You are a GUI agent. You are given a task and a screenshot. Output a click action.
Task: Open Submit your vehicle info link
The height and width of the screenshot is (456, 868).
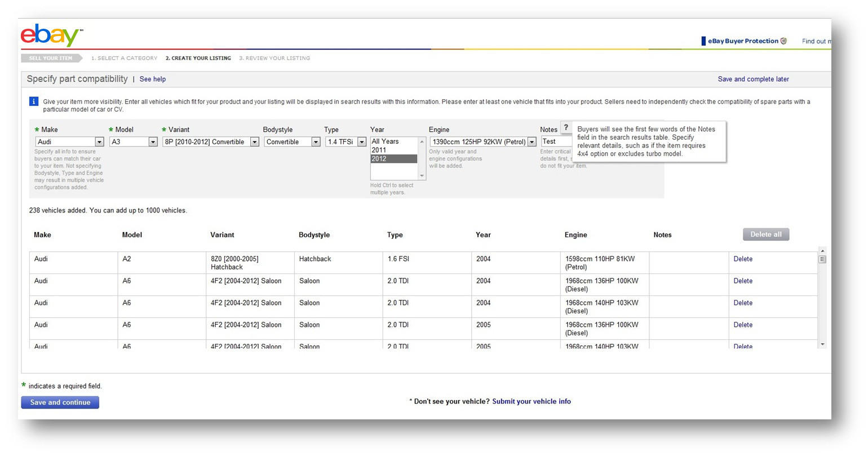pos(532,402)
